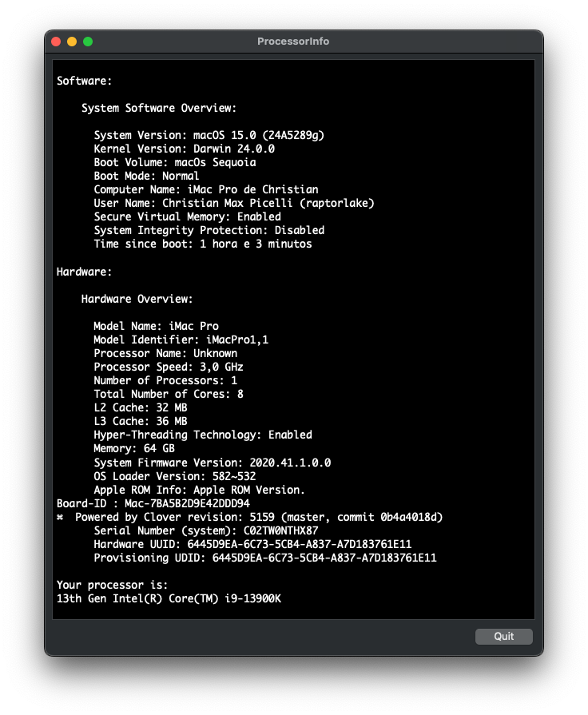
Task: Click the symbol before Powered by Clover
Action: 60,518
